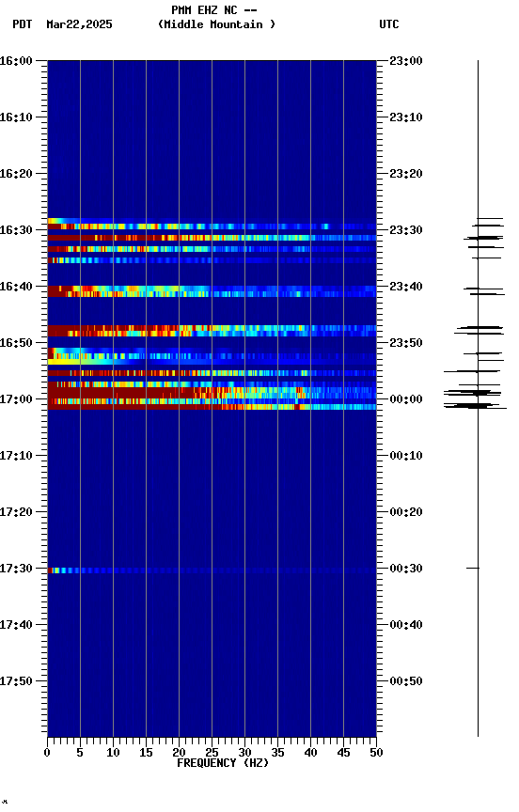Image resolution: width=519 pixels, height=812 pixels.
Task: Click the 35 Hz frequency tick label
Action: [x=277, y=754]
